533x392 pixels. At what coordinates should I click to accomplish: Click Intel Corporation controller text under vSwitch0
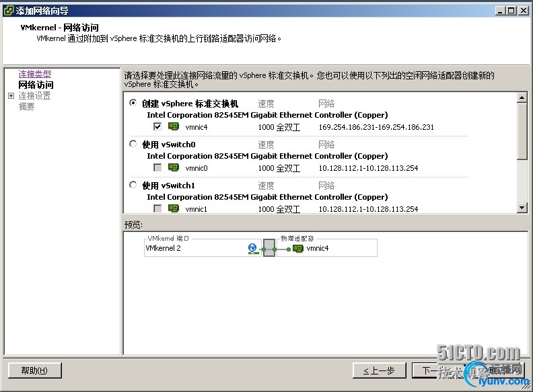coord(267,156)
